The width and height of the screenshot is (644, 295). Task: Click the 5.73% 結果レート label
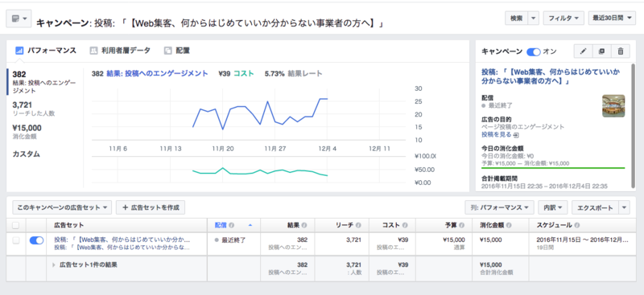pyautogui.click(x=293, y=74)
